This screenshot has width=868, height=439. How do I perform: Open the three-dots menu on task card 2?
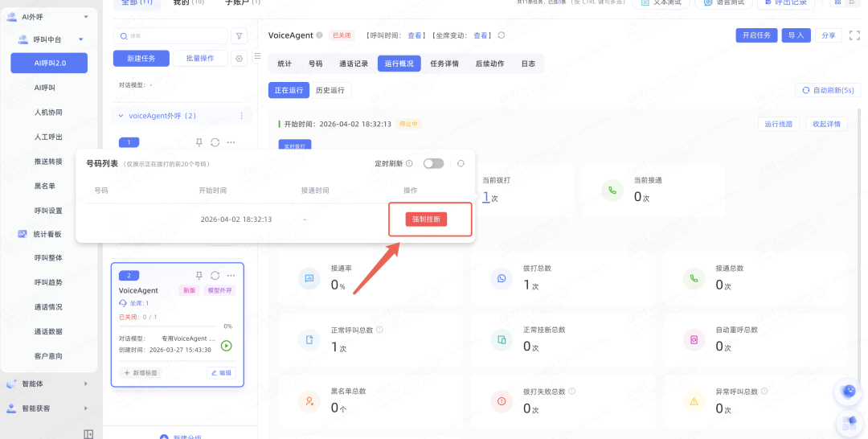[231, 276]
